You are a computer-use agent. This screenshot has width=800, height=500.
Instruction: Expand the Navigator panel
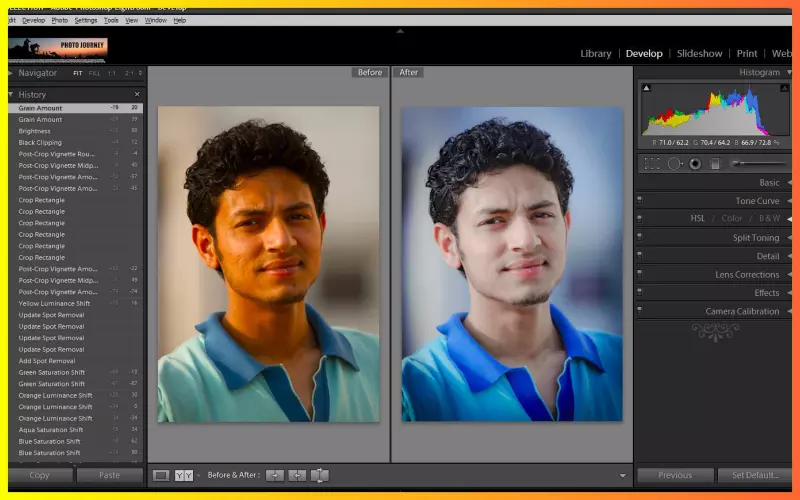[x=11, y=73]
